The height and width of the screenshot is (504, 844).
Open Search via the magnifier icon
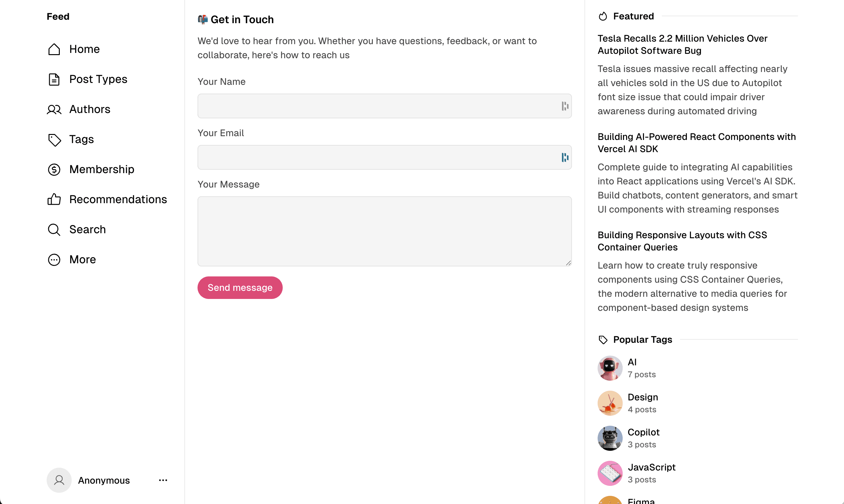coord(54,229)
